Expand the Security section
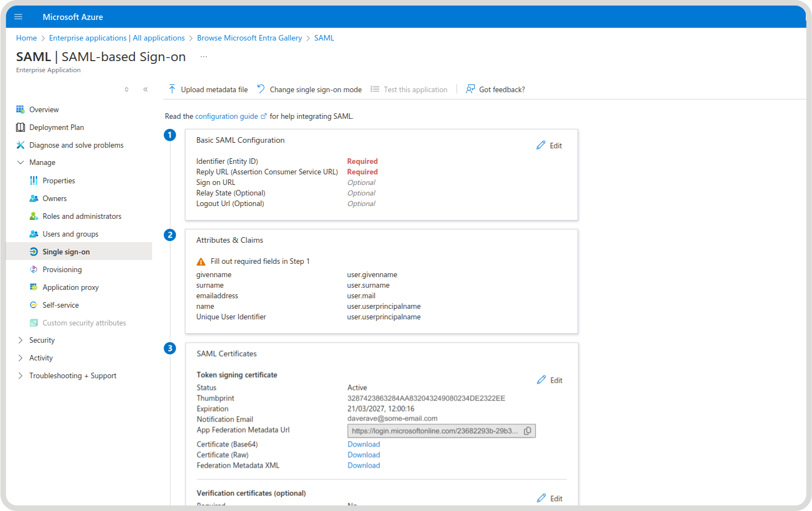The image size is (812, 511). pos(21,340)
